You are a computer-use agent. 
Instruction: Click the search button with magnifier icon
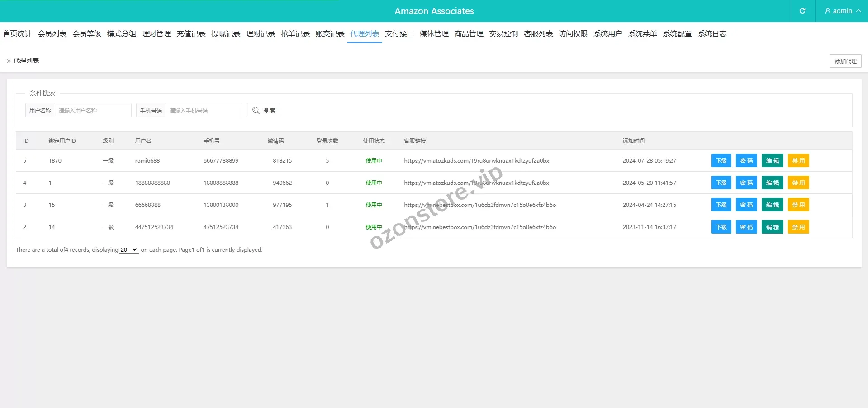pyautogui.click(x=264, y=110)
